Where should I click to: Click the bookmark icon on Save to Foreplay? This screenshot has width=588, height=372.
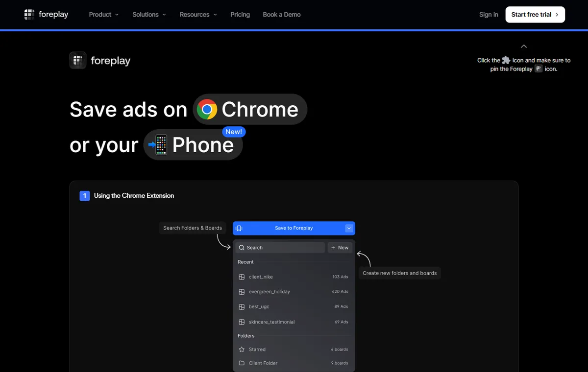tap(239, 228)
